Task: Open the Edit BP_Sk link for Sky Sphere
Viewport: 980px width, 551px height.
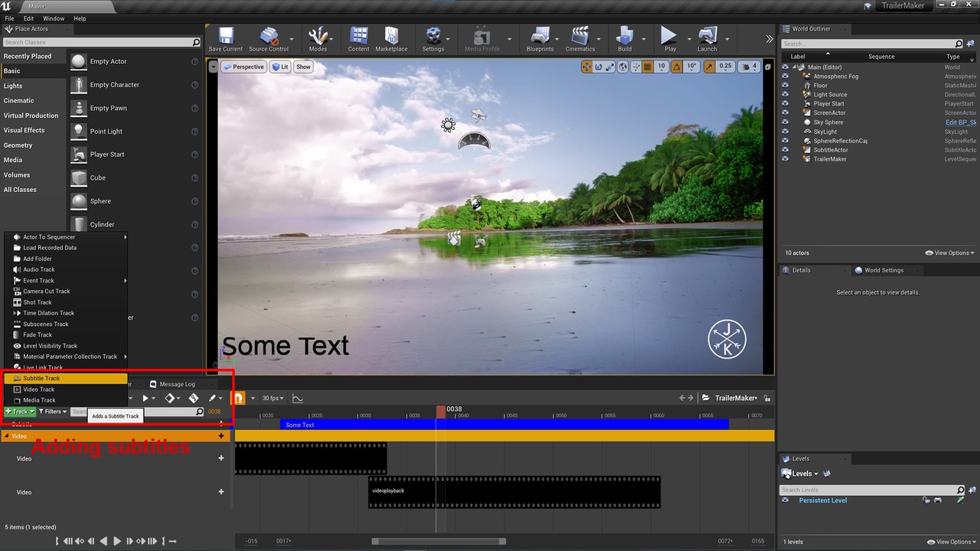Action: [961, 122]
